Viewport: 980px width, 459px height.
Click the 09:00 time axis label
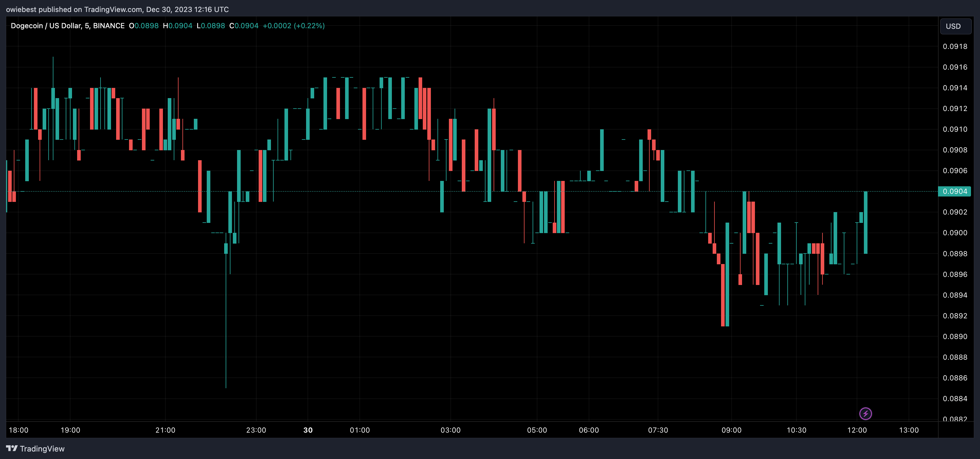731,430
